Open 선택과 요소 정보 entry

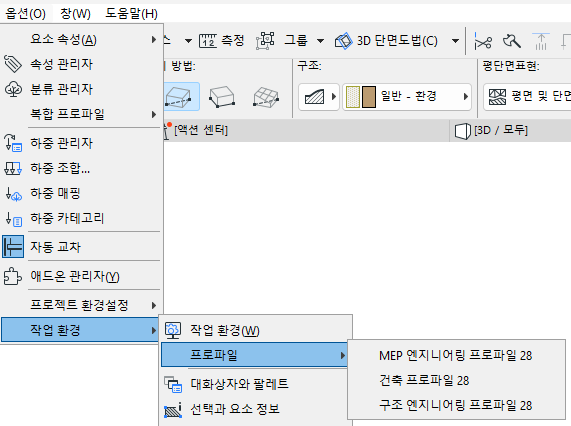point(256,409)
